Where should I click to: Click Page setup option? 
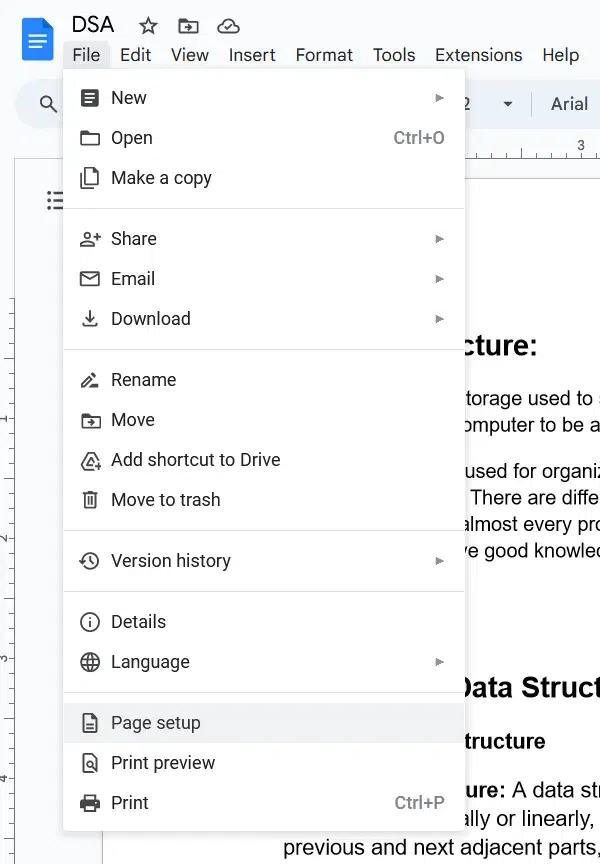[x=156, y=723]
